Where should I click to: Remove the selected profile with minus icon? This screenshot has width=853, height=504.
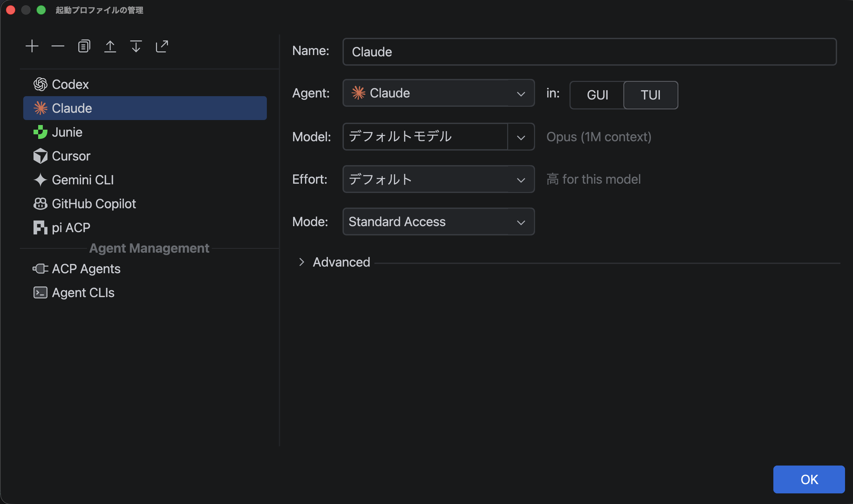click(58, 46)
